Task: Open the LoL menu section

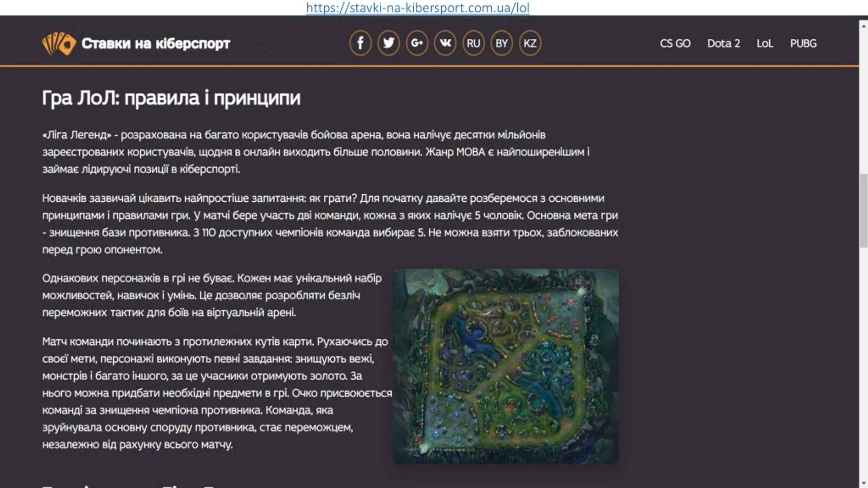Action: 765,43
